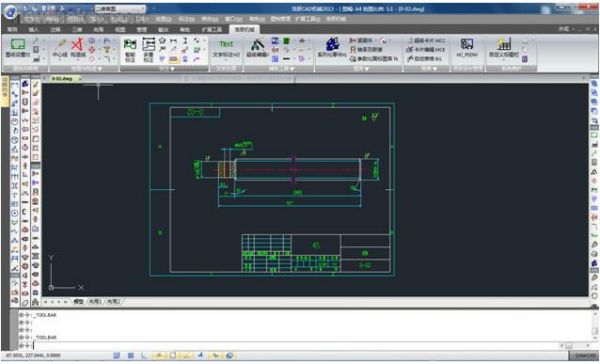Switch to the 布局2 layout tab
Viewport: 600px width, 364px height.
tap(113, 302)
